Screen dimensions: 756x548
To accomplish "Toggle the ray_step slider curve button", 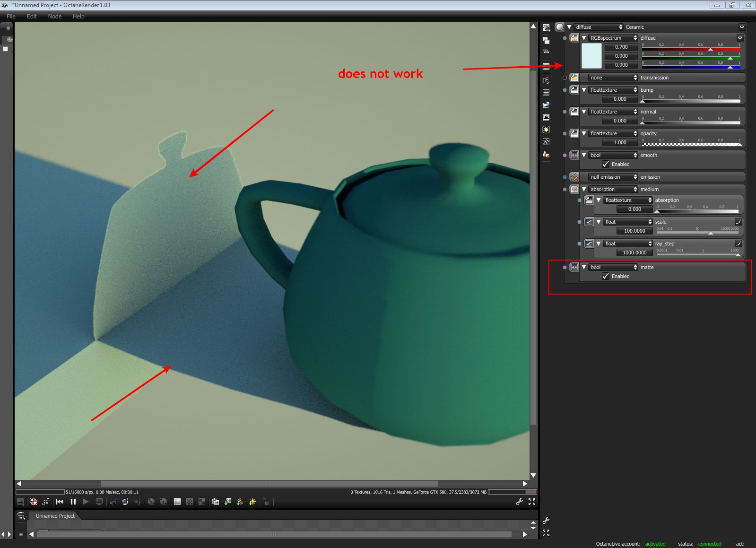I will (x=738, y=244).
